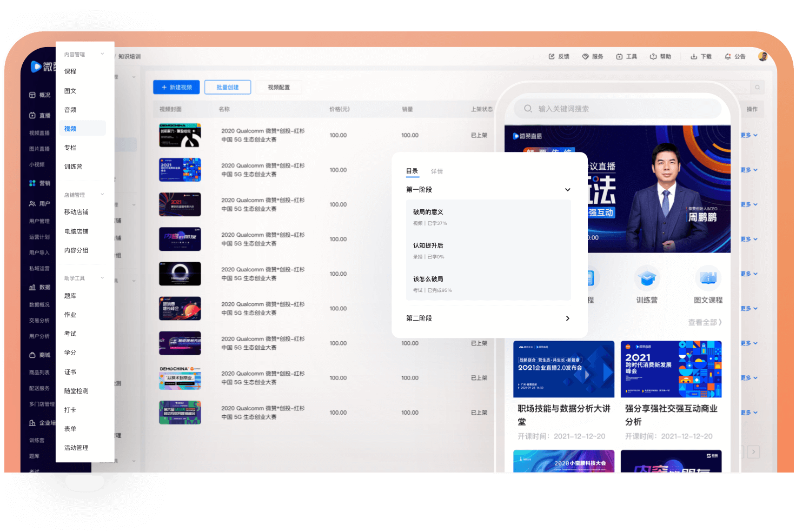796x532 pixels.
Task: Select 考试 in the 助学工具 menu
Action: tap(70, 334)
